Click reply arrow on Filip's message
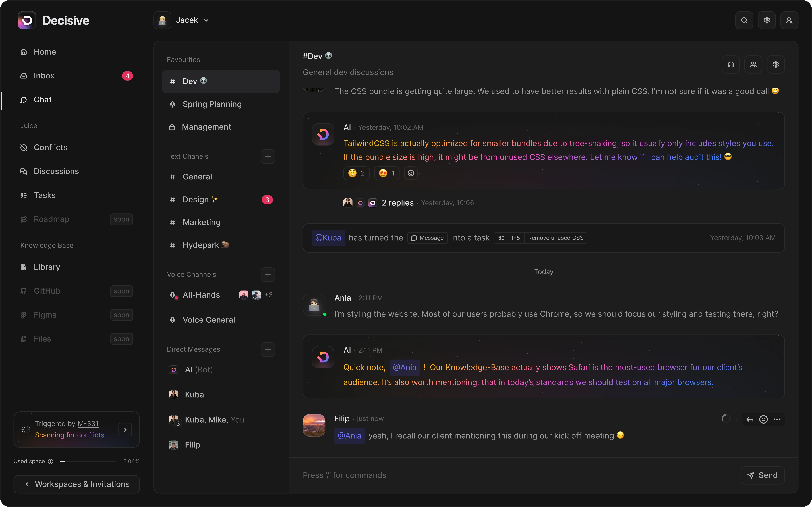812x507 pixels. point(750,419)
